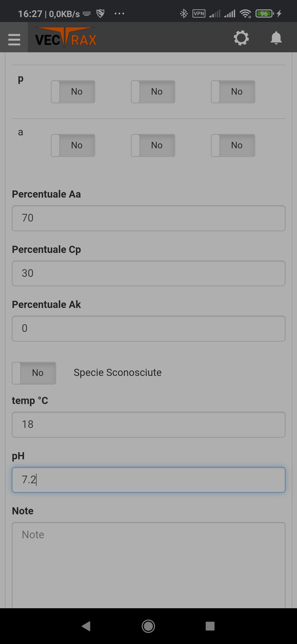Focus the Percentuale Ak field
This screenshot has height=644, width=297.
click(148, 329)
